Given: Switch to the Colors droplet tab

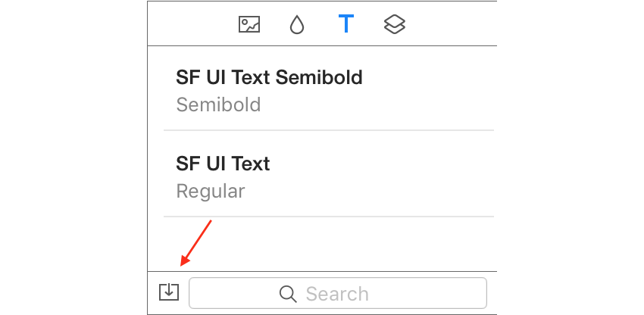Looking at the screenshot, I should click(296, 25).
